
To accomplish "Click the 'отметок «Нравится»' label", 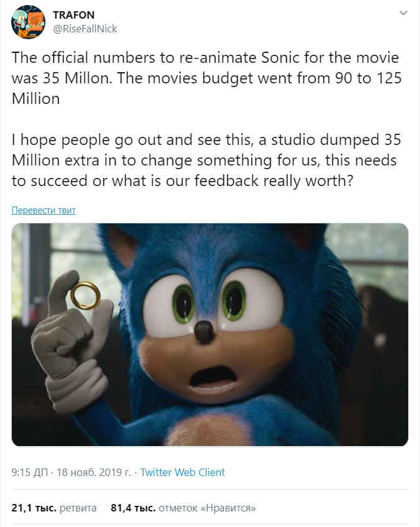I will [x=208, y=508].
